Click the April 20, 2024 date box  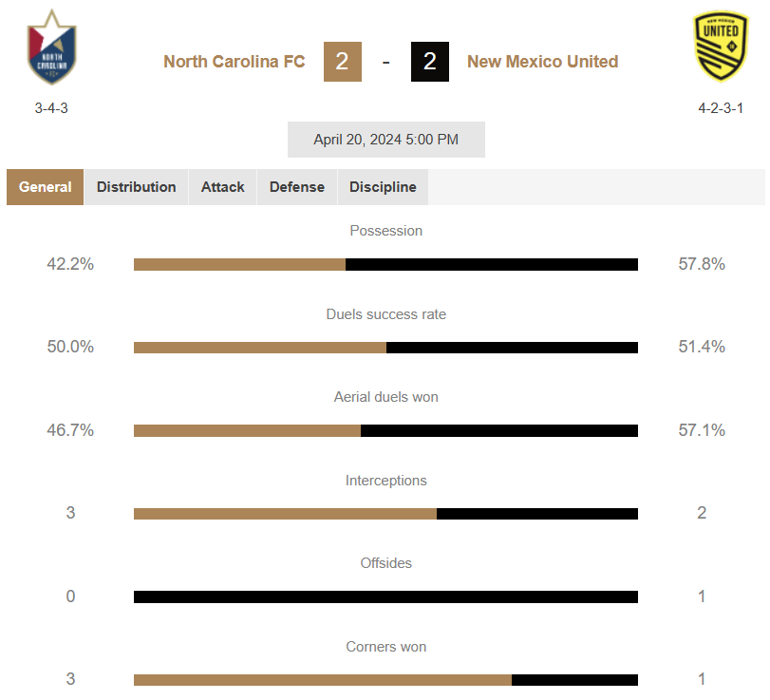[x=386, y=140]
